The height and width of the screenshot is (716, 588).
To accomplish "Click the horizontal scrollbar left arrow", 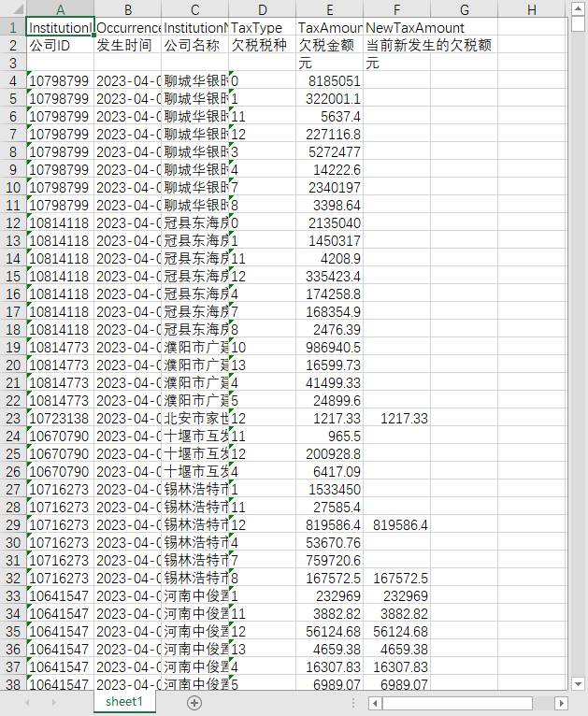I will tap(375, 703).
